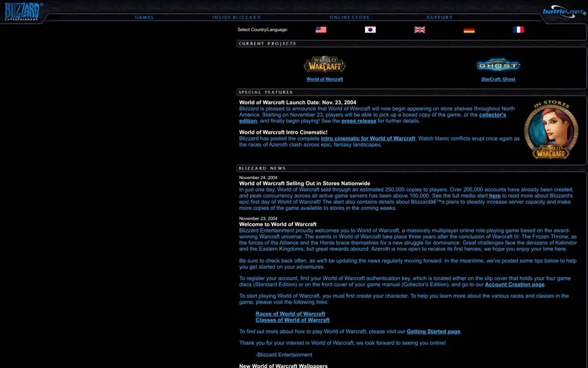The image size is (588, 368).
Task: Select the United States flag
Action: pyautogui.click(x=320, y=29)
